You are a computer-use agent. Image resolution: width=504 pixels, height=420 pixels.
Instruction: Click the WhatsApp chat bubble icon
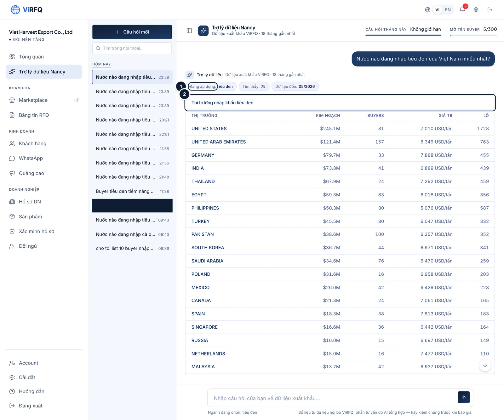click(x=12, y=158)
